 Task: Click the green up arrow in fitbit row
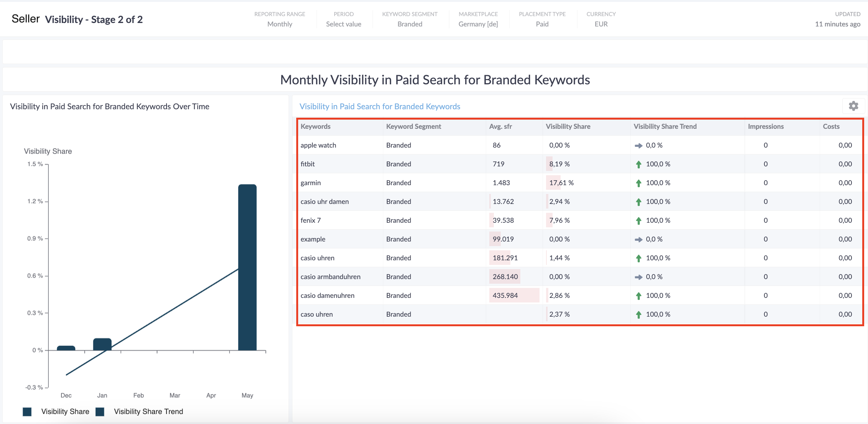pos(639,164)
